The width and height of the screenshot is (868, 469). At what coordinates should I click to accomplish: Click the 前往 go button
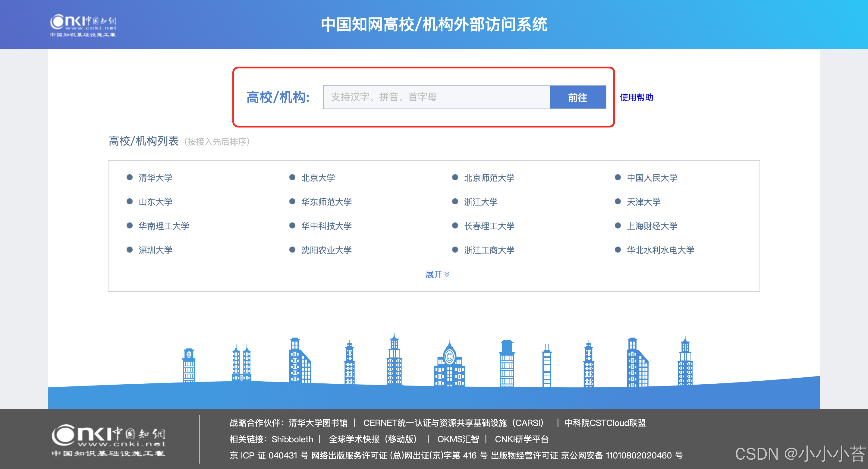point(577,97)
